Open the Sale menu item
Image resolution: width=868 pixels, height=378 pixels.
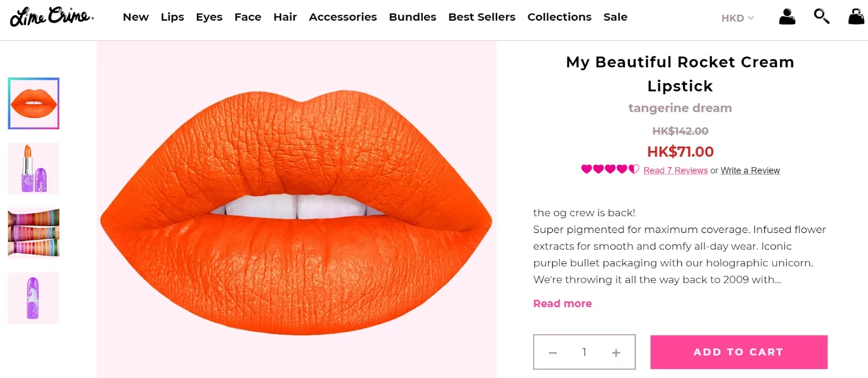coord(615,17)
